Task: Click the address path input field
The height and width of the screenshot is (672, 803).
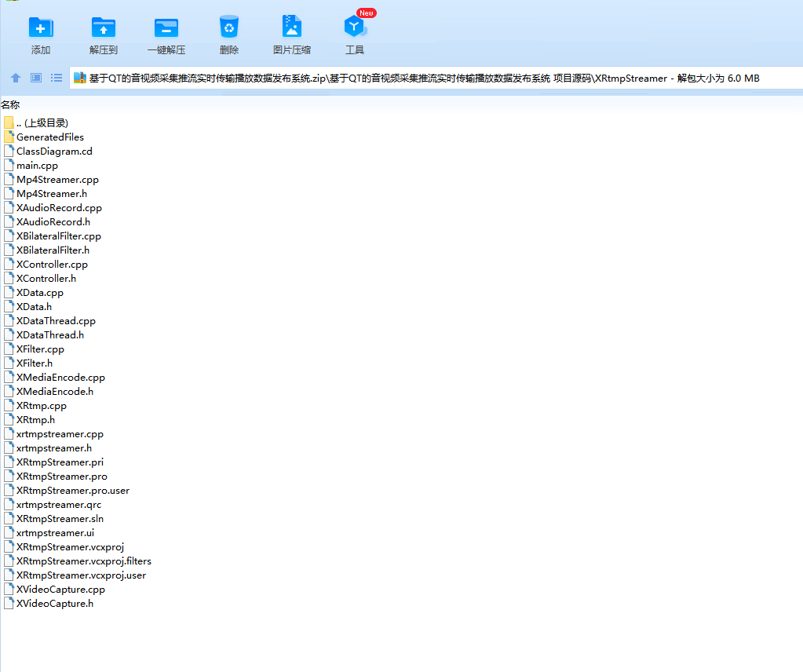Action: (x=436, y=79)
